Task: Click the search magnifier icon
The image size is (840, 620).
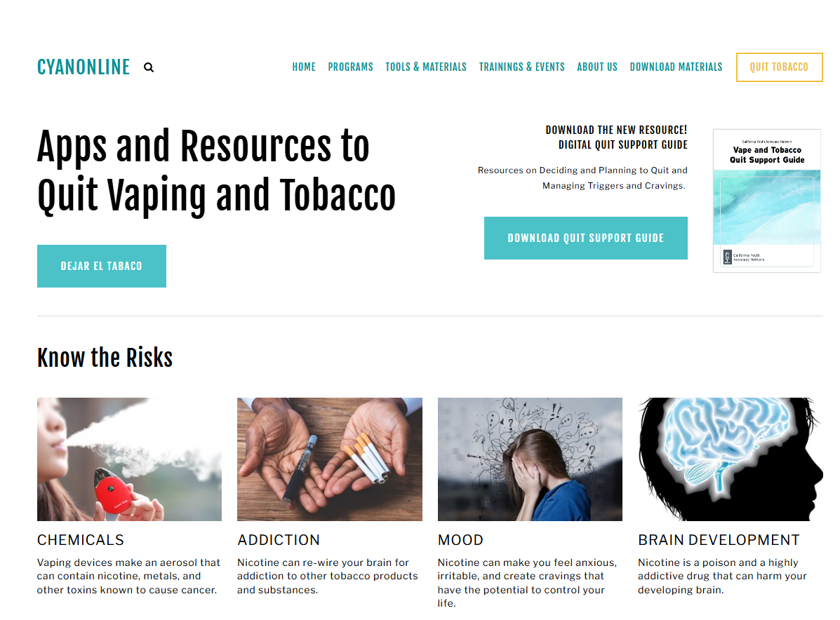Action: coord(148,67)
